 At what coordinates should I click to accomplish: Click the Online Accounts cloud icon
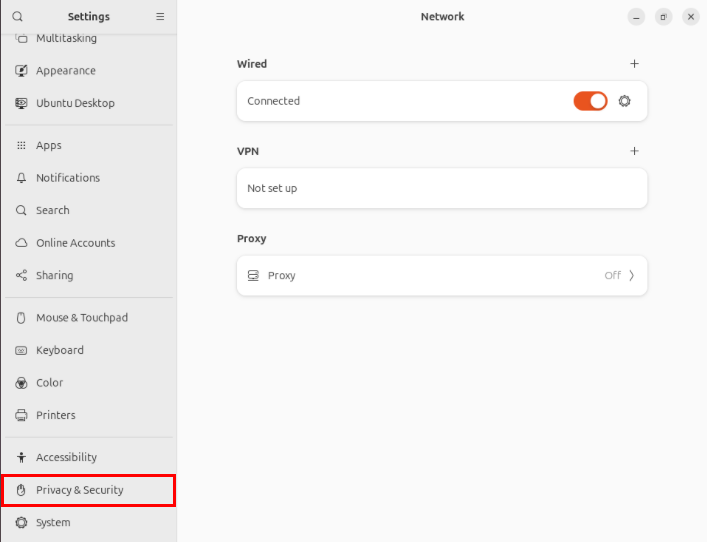(x=21, y=243)
